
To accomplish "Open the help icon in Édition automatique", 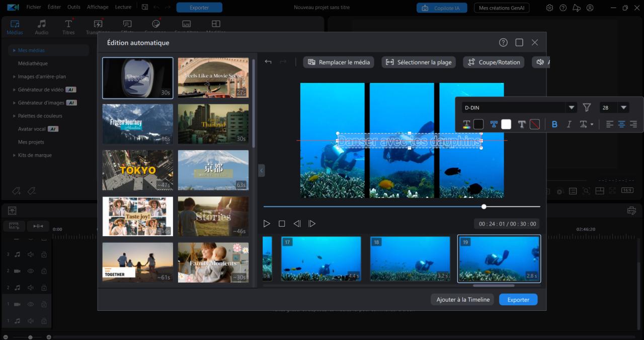I will (503, 42).
